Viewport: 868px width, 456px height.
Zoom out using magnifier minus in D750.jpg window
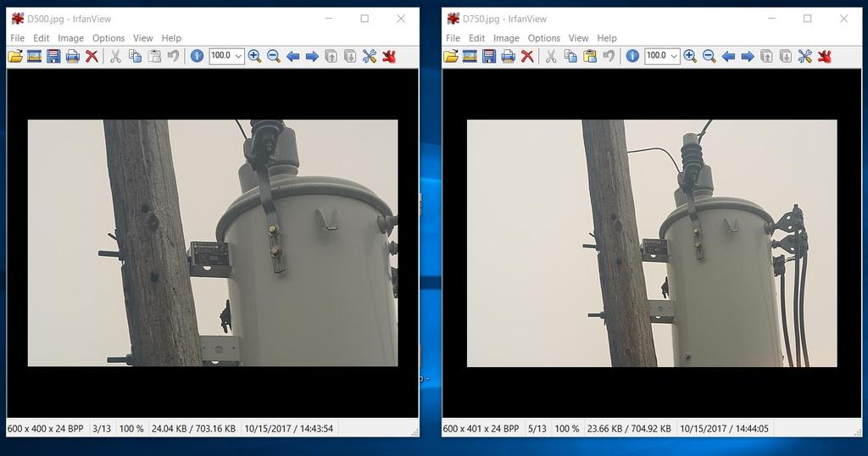click(x=709, y=57)
